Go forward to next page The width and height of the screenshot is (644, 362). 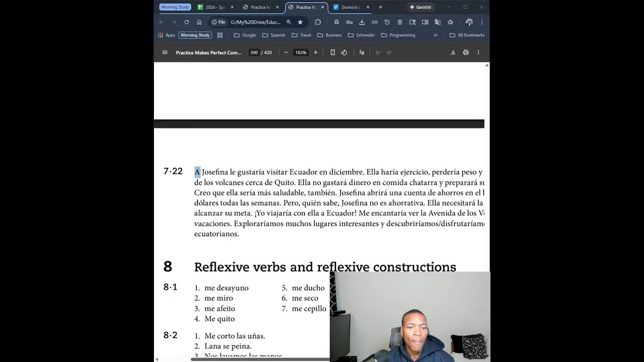coord(174,22)
